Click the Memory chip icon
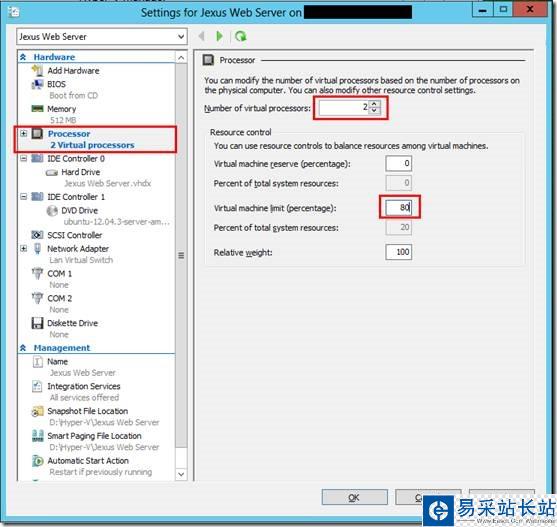Screen dimensions: 557x527 pos(37,109)
